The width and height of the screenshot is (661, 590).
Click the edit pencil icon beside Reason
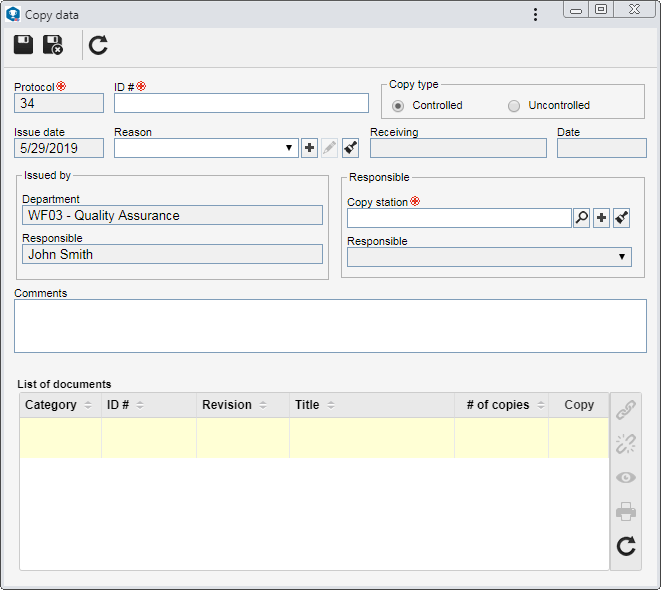click(x=329, y=148)
